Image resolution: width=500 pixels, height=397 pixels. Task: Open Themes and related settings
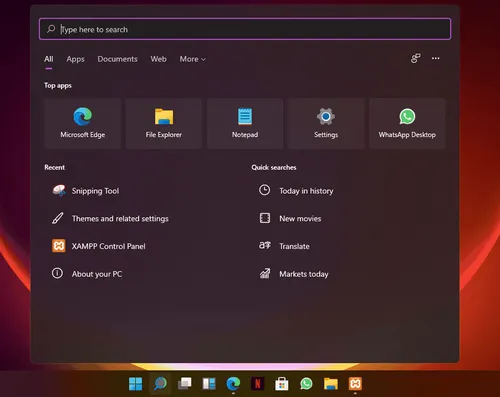coord(120,219)
